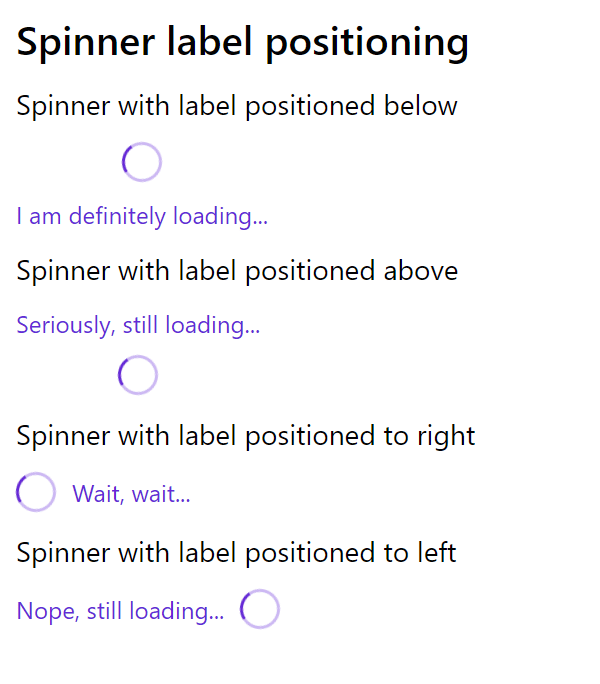
Task: Click "Spinner with label positioned to left" text
Action: tap(236, 552)
